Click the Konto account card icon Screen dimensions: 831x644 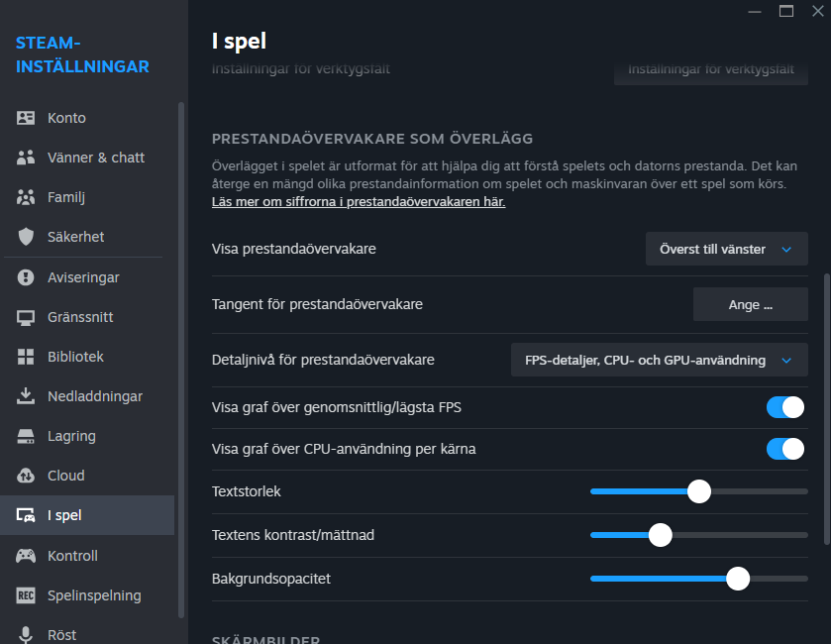click(x=26, y=118)
